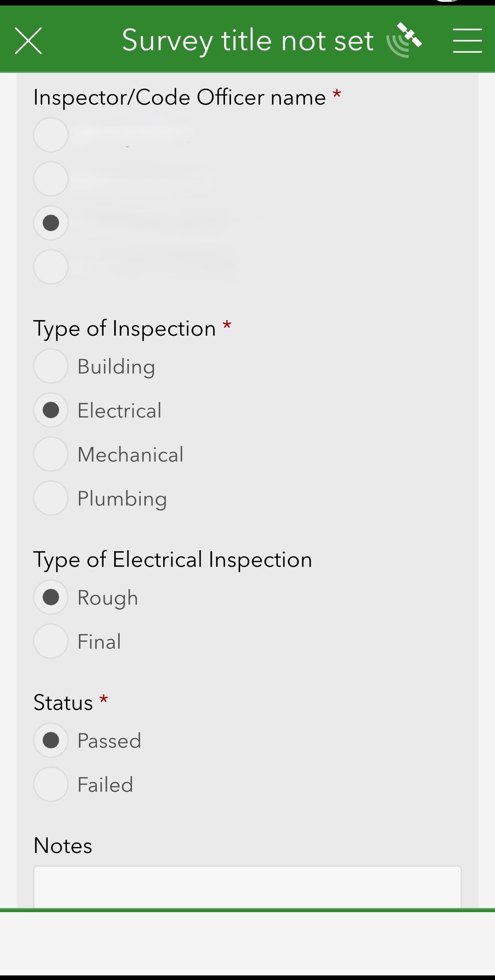This screenshot has width=495, height=980.
Task: Pick the fourth inspector name radio button
Action: tap(51, 267)
